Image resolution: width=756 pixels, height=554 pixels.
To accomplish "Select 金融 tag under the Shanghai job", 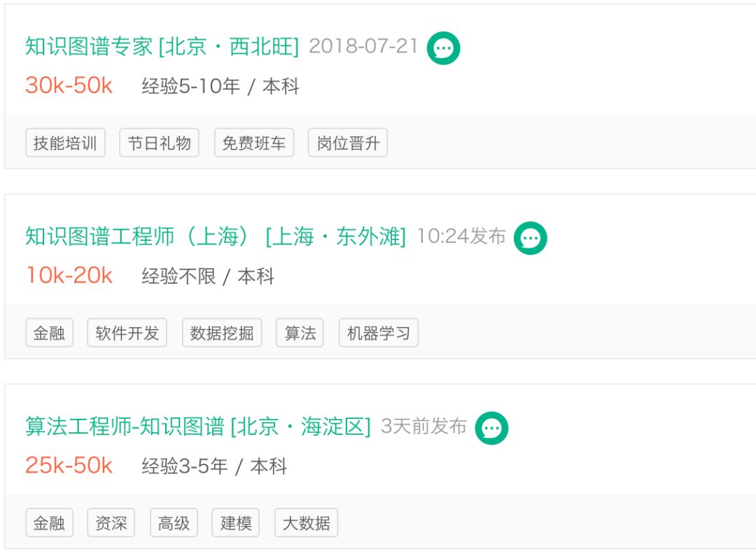I will point(49,333).
